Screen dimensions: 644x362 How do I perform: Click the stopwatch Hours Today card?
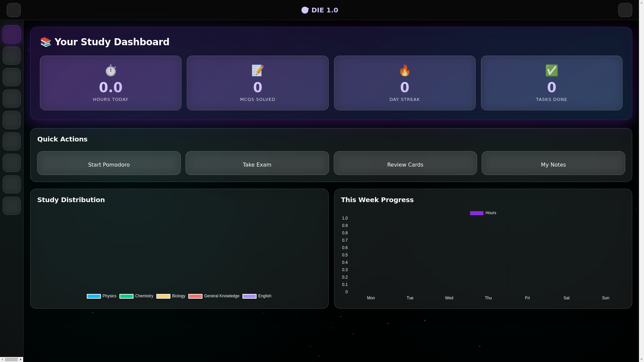(111, 83)
